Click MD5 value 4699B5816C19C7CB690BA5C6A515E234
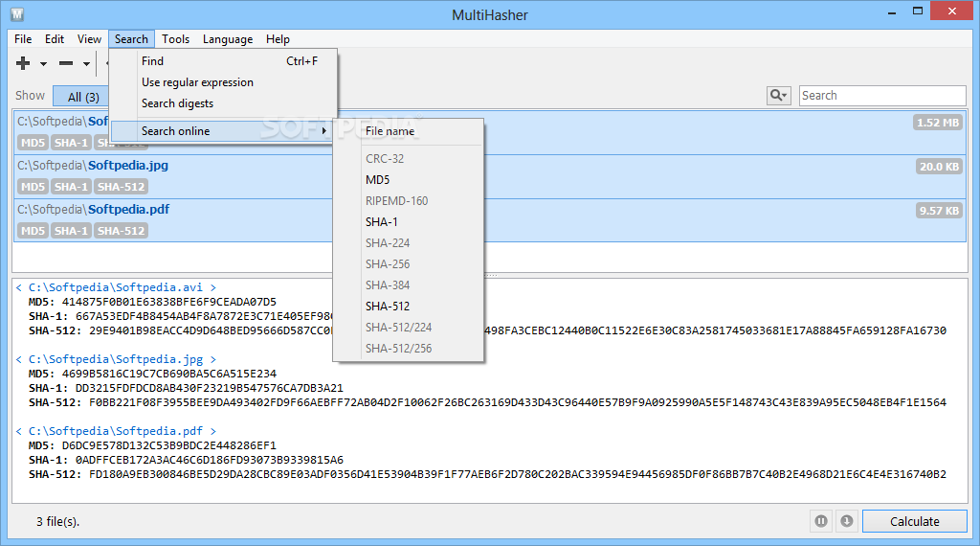This screenshot has height=546, width=980. pyautogui.click(x=168, y=374)
